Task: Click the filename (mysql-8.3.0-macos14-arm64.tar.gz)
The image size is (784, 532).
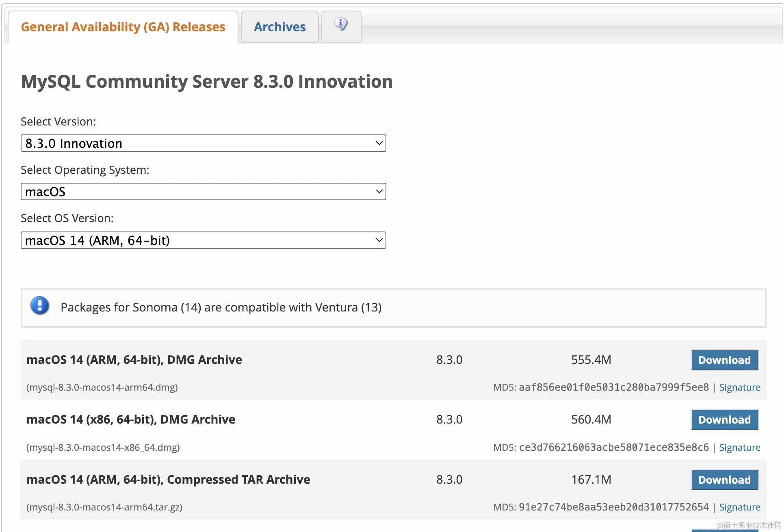Action: pos(104,507)
